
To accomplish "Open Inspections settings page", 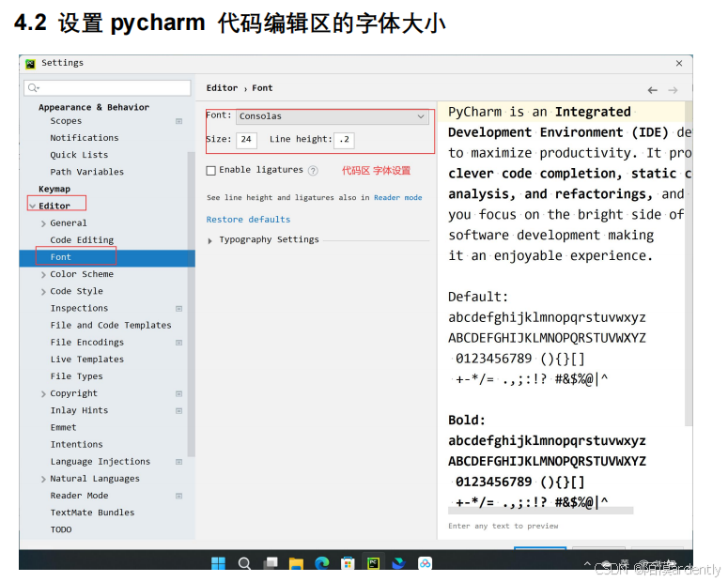I will [x=79, y=308].
